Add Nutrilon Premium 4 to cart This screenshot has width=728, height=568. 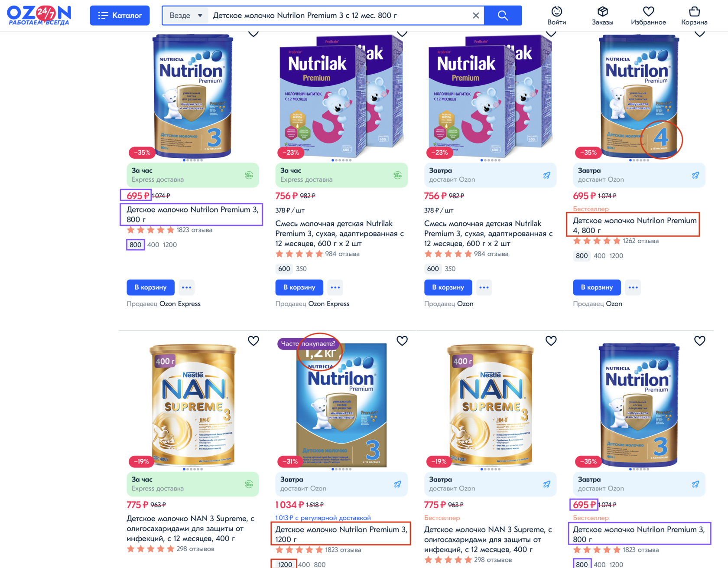[x=597, y=287]
